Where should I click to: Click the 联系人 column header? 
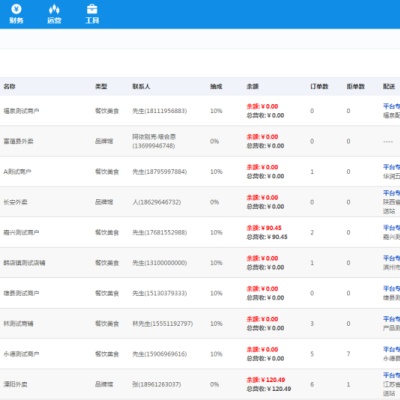(x=141, y=86)
